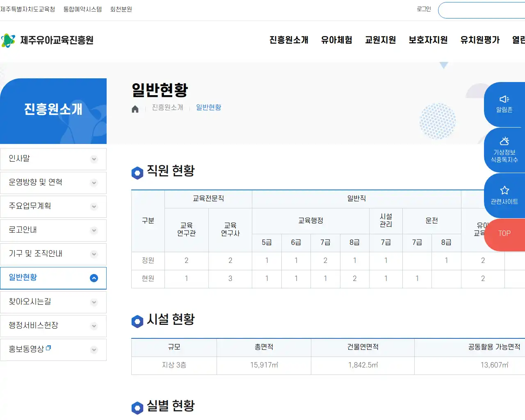Expand the 운영방향 및 연혁 chevron

click(94, 183)
